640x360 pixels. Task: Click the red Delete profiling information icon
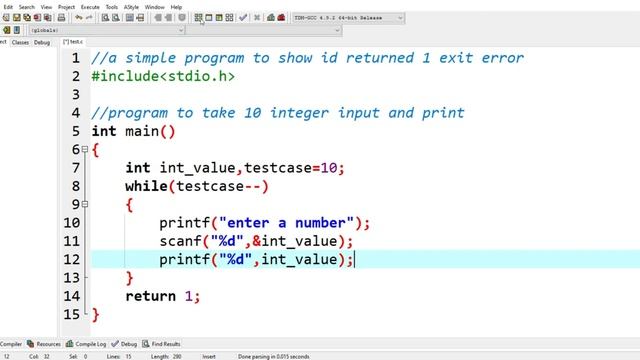coord(281,18)
